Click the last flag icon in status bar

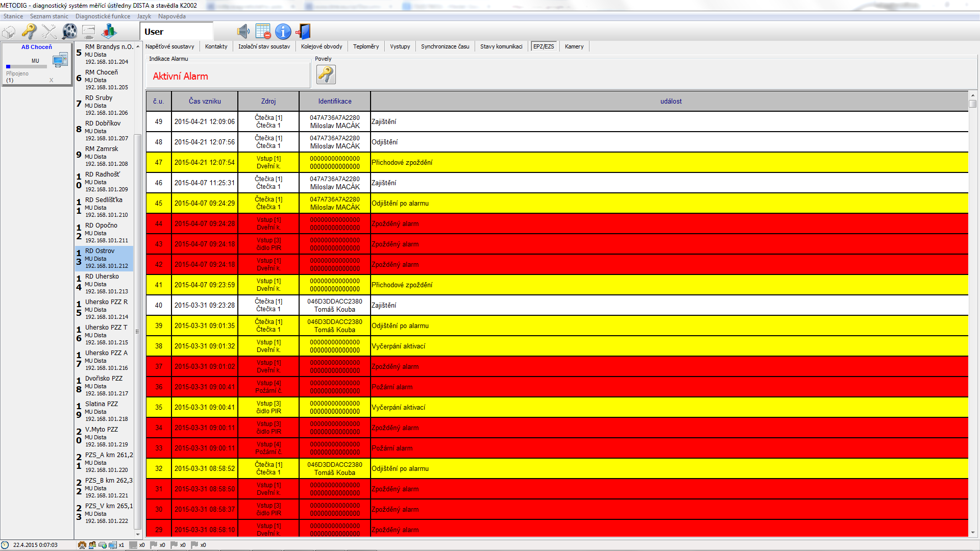click(194, 545)
